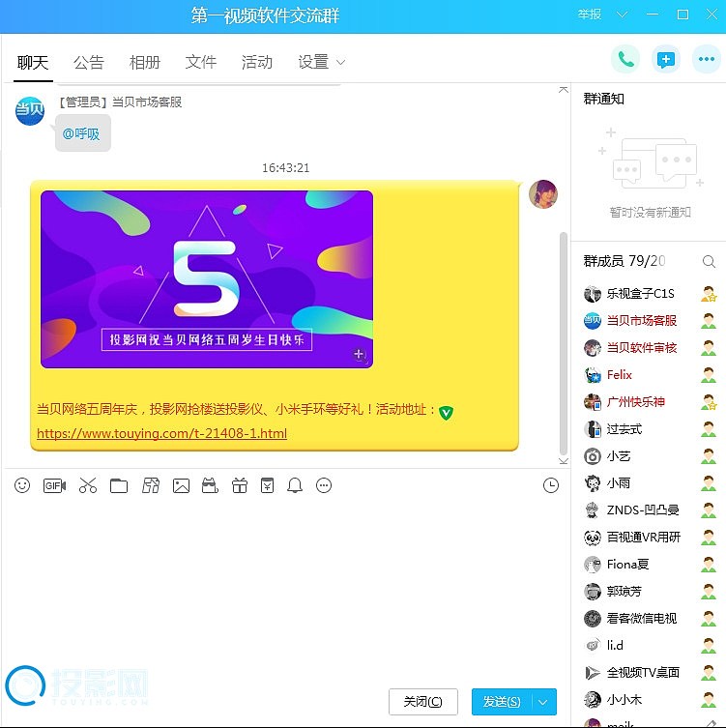Select member Felix

650,375
